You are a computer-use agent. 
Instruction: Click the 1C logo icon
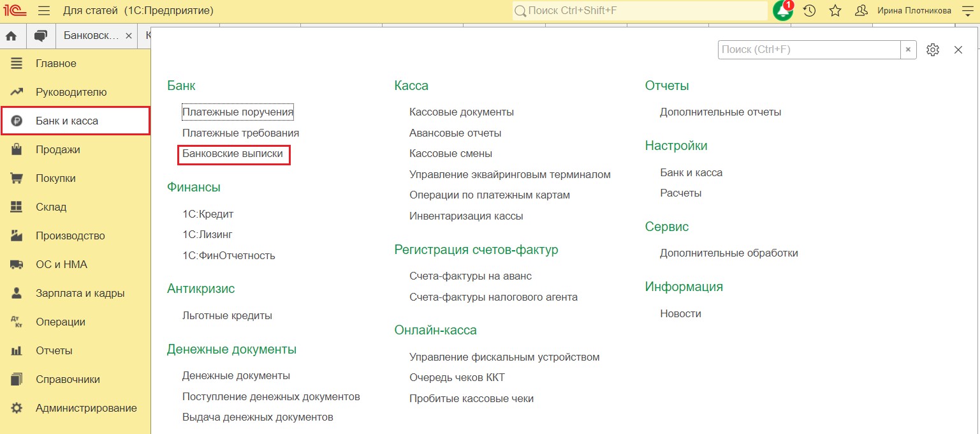click(x=14, y=11)
